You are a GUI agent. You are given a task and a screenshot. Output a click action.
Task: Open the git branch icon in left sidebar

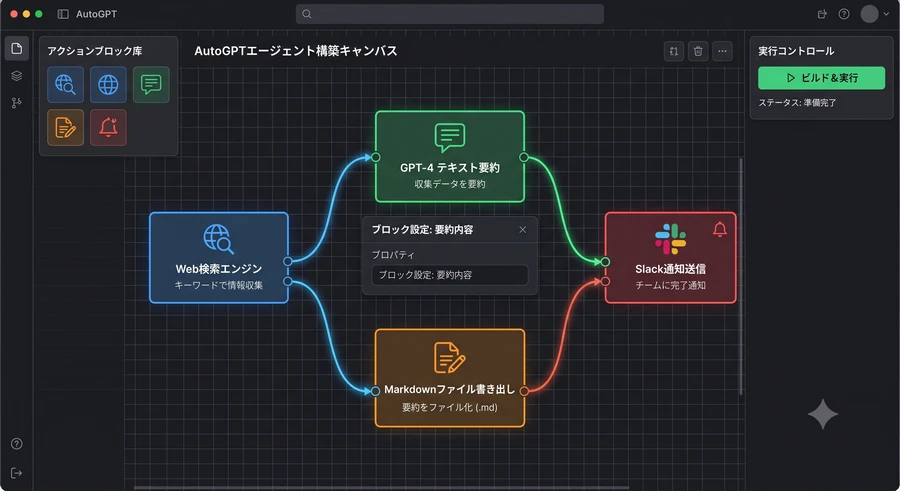(x=17, y=103)
